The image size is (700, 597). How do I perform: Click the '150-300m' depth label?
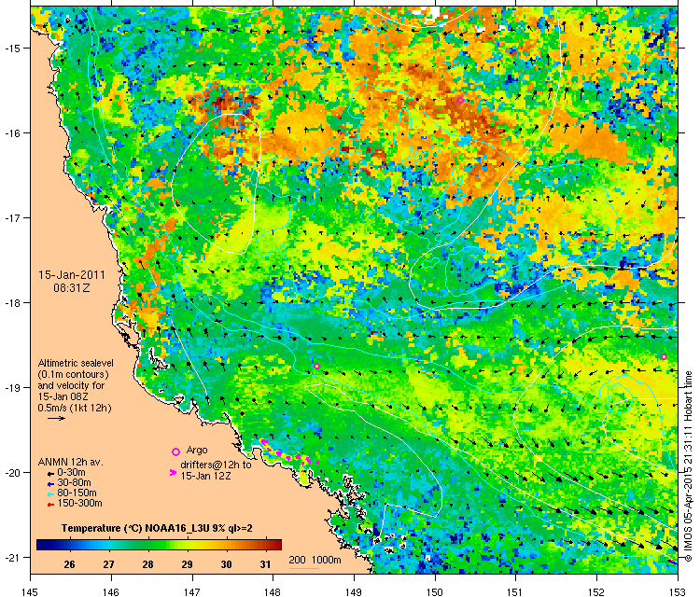click(x=79, y=504)
